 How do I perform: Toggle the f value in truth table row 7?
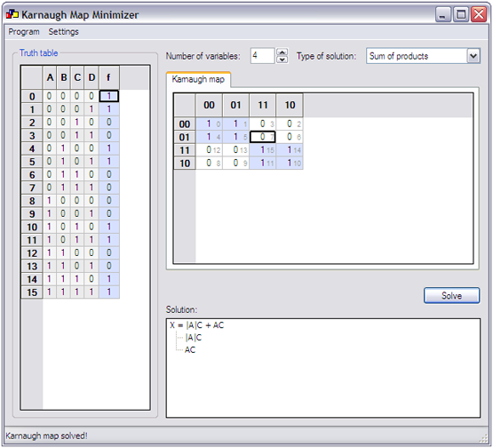(108, 188)
